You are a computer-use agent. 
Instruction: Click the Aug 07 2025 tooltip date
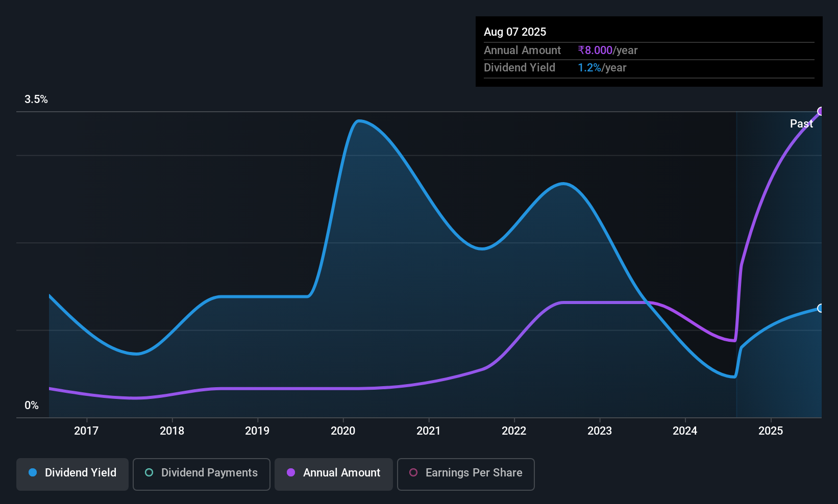click(515, 32)
